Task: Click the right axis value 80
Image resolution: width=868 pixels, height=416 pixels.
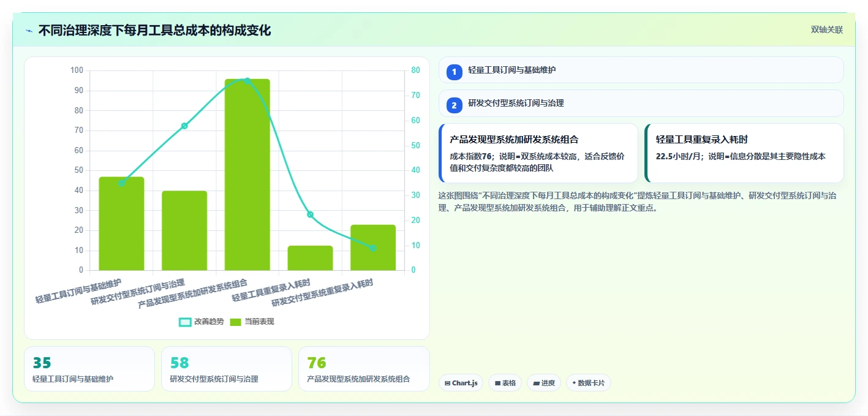Action: click(x=415, y=70)
